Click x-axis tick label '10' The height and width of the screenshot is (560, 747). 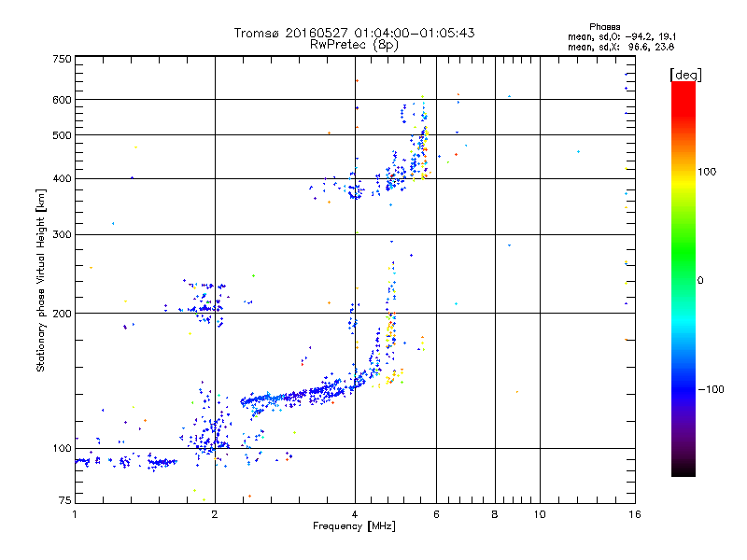pyautogui.click(x=540, y=514)
